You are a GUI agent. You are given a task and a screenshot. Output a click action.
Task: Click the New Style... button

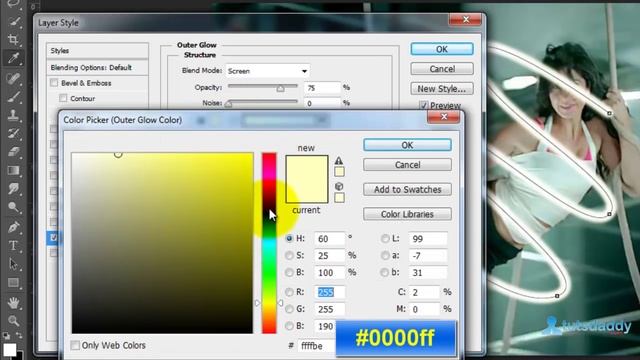(x=442, y=89)
